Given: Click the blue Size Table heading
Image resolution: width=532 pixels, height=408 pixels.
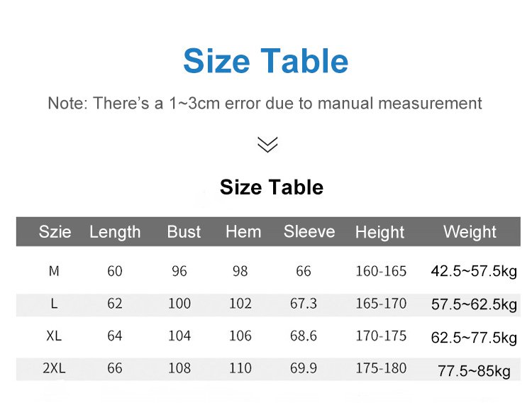Looking at the screenshot, I should click(x=265, y=61).
